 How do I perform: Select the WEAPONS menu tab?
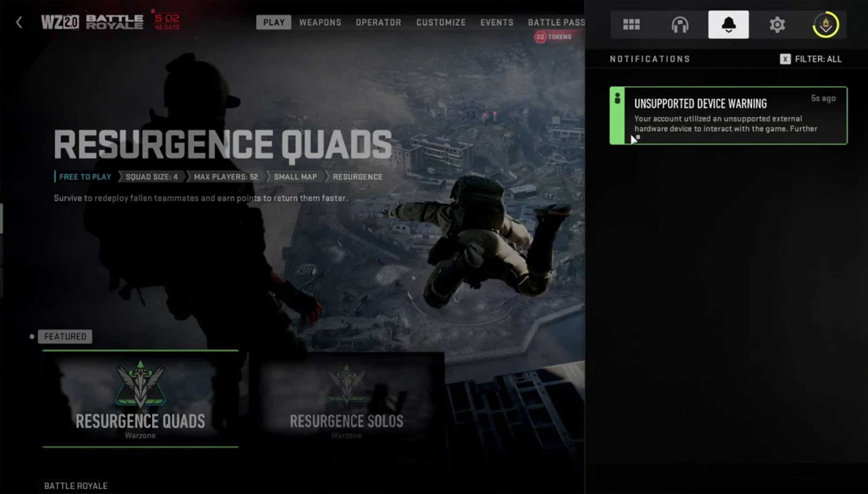point(320,22)
